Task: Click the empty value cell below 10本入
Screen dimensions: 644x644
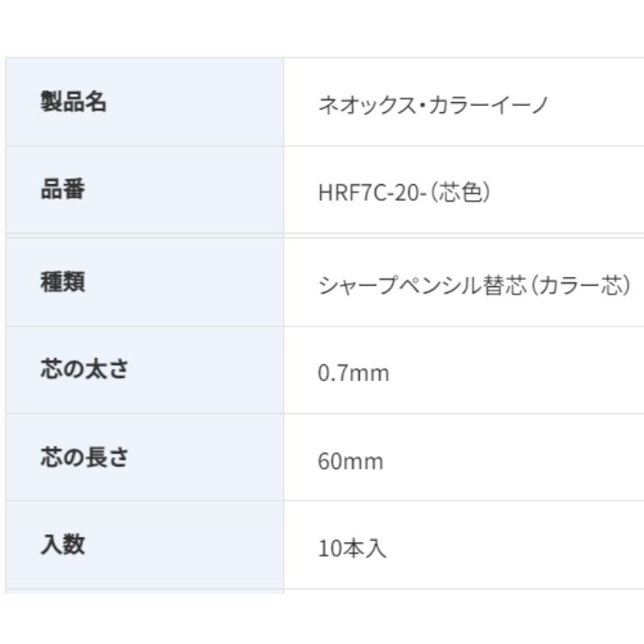Action: (x=460, y=591)
